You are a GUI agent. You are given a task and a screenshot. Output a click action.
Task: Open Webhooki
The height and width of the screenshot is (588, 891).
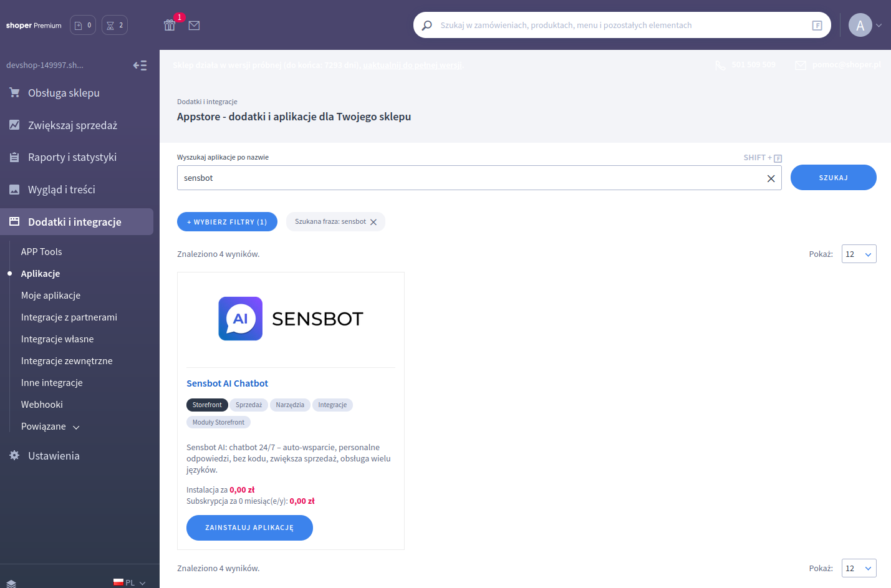(42, 405)
